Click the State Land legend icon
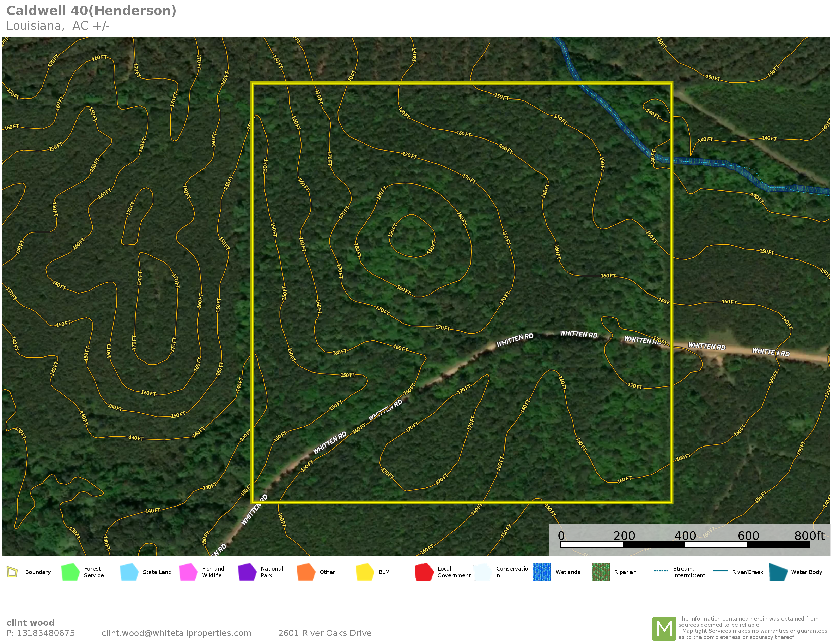 point(129,572)
